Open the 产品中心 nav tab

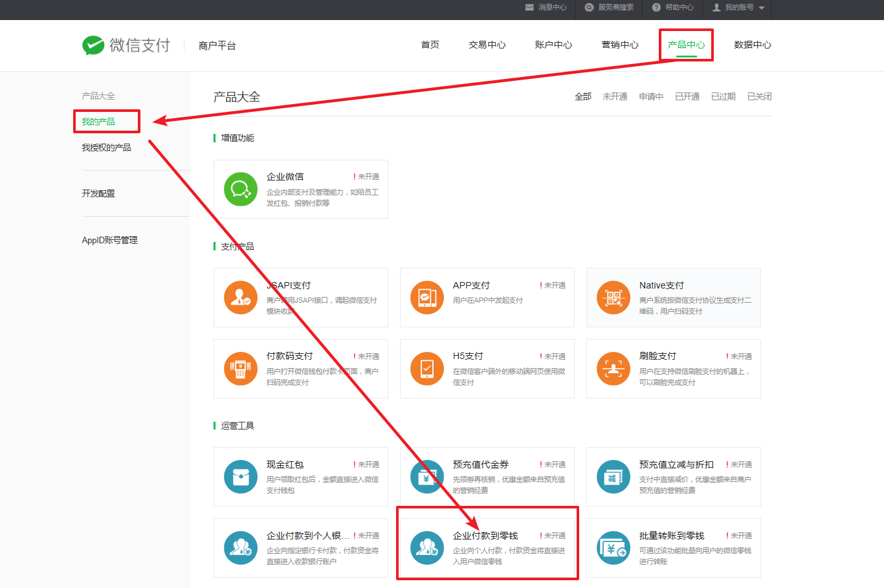point(687,45)
